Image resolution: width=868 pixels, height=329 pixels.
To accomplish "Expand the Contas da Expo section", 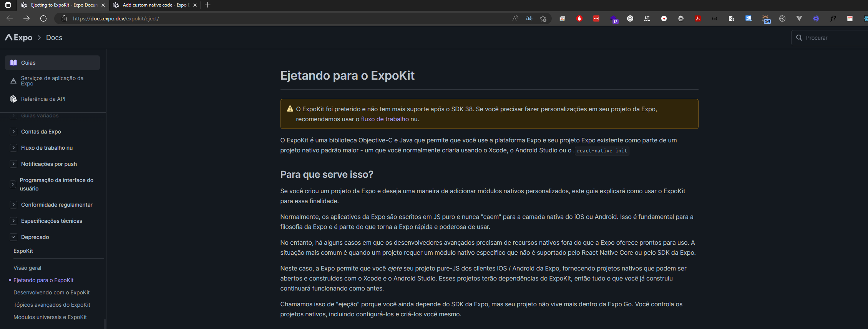I will pos(13,132).
